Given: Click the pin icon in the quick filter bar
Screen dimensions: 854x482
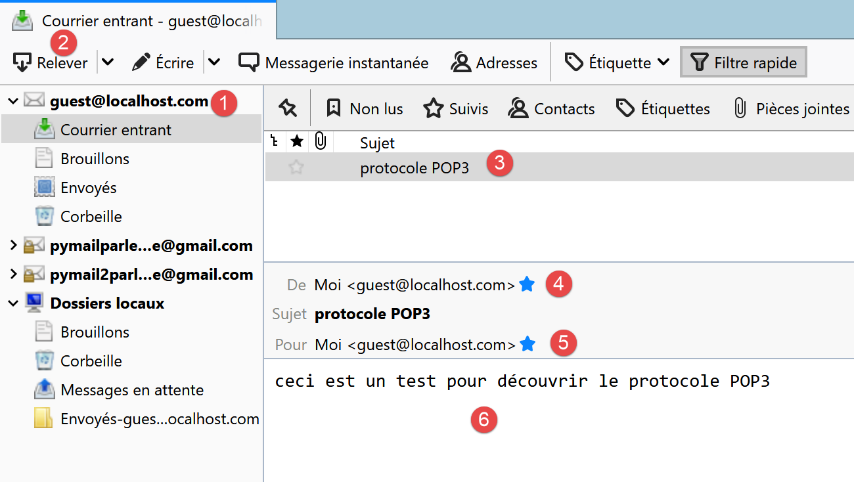Looking at the screenshot, I should click(x=287, y=108).
